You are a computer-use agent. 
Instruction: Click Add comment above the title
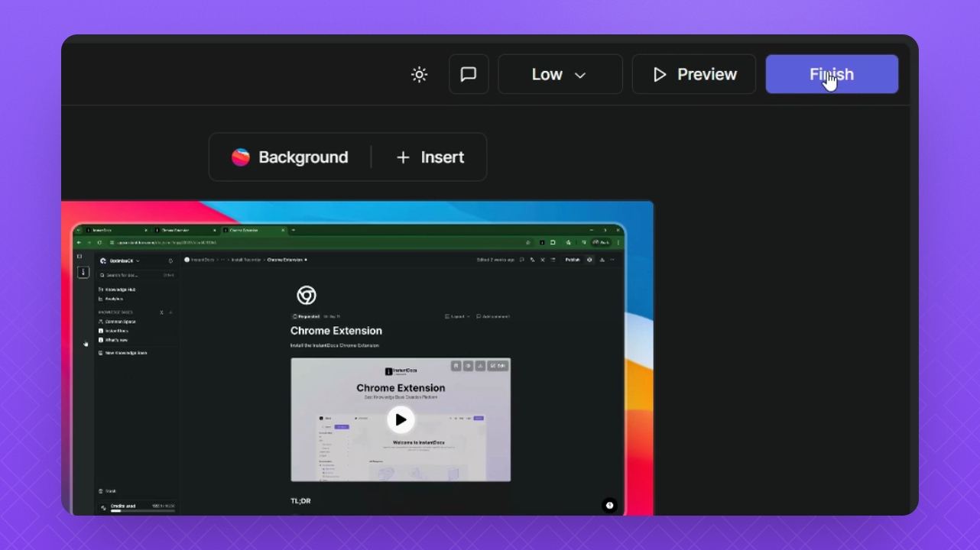coord(492,316)
